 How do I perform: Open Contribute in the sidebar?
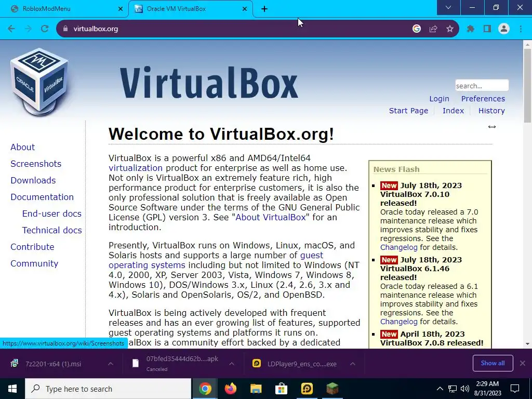coord(33,247)
